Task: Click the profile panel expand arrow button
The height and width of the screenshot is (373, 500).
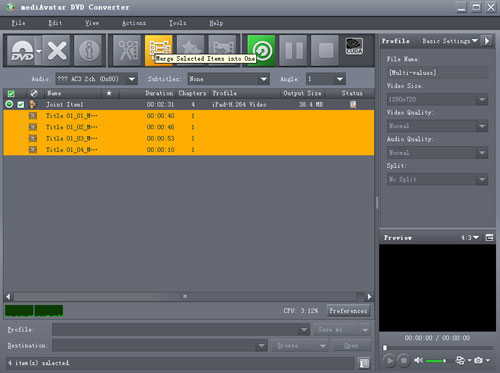Action: click(x=487, y=41)
